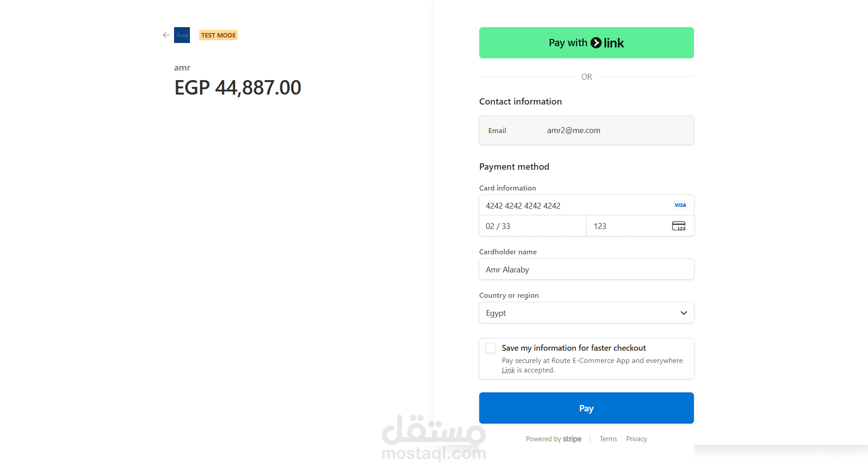Image resolution: width=868 pixels, height=472 pixels.
Task: Enable Save my information checkbox
Action: click(x=491, y=348)
